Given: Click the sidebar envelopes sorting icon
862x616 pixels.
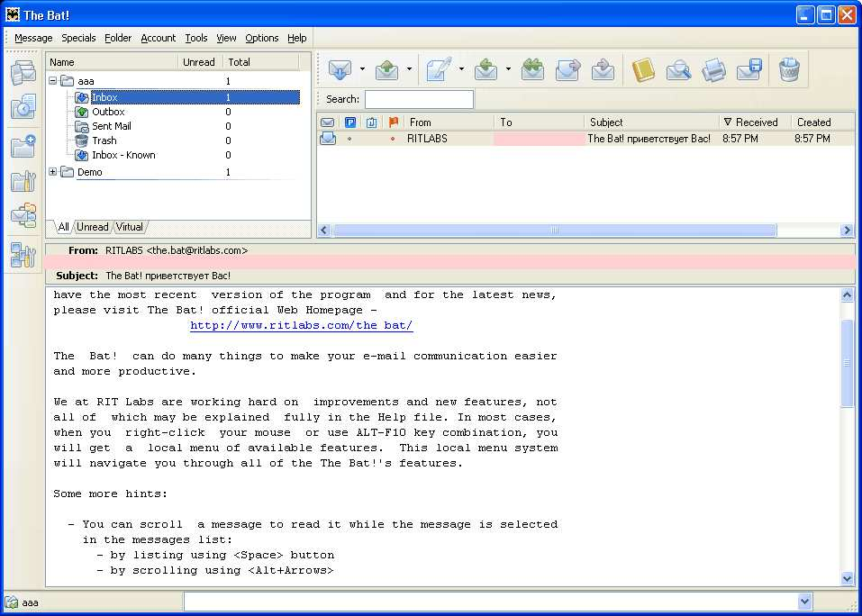Looking at the screenshot, I should (x=23, y=215).
